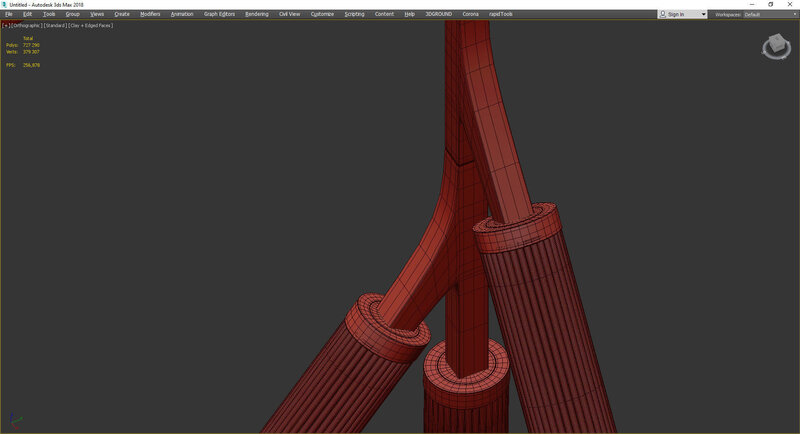Image resolution: width=800 pixels, height=434 pixels.
Task: Open the Scripting menu
Action: tap(354, 14)
